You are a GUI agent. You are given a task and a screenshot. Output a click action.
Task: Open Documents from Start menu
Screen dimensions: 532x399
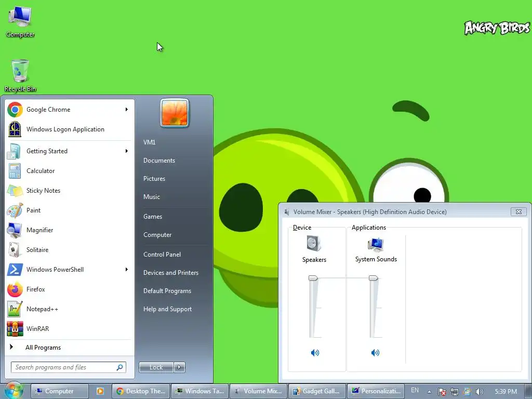[159, 161]
